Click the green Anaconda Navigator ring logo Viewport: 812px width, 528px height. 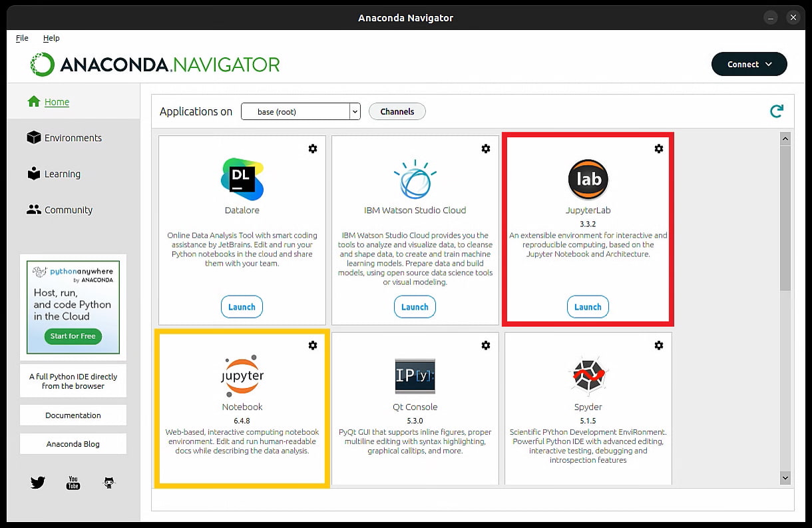[42, 65]
